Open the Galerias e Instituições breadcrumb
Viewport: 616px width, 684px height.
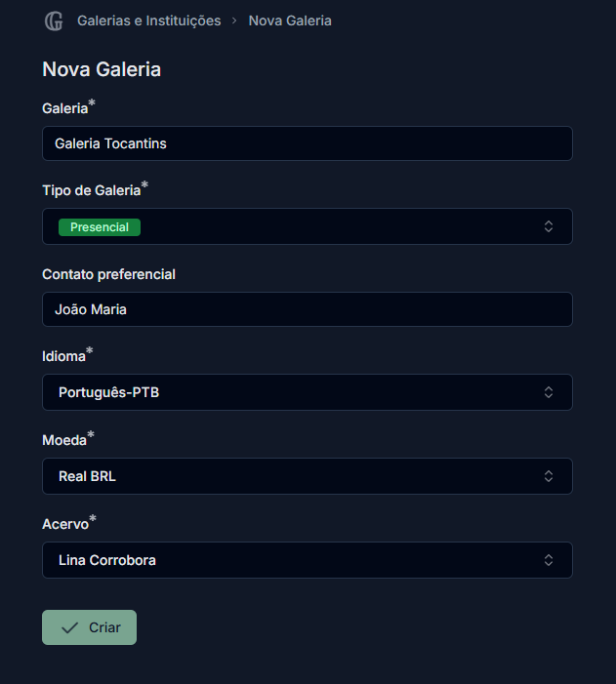tap(148, 20)
